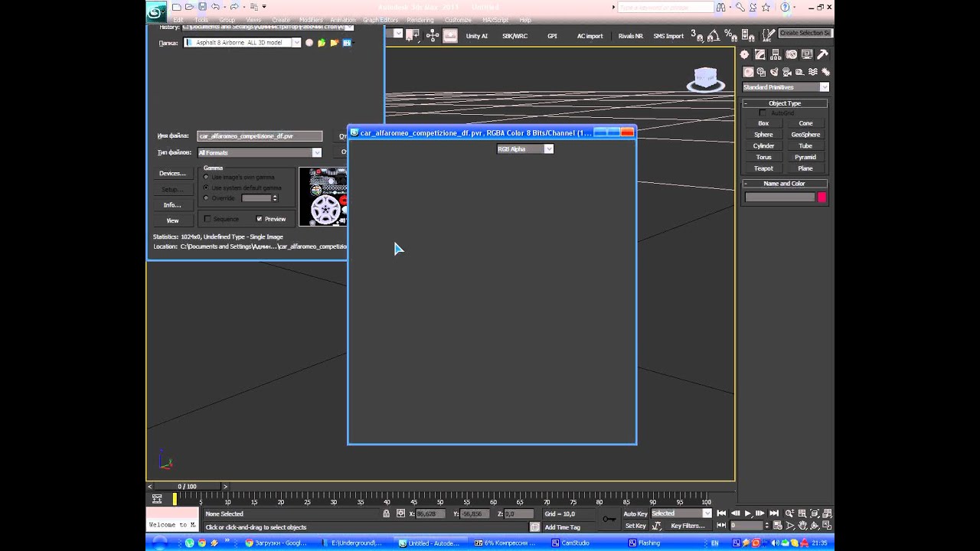Click the pink object color swatch
This screenshot has height=551, width=980.
pyautogui.click(x=822, y=197)
